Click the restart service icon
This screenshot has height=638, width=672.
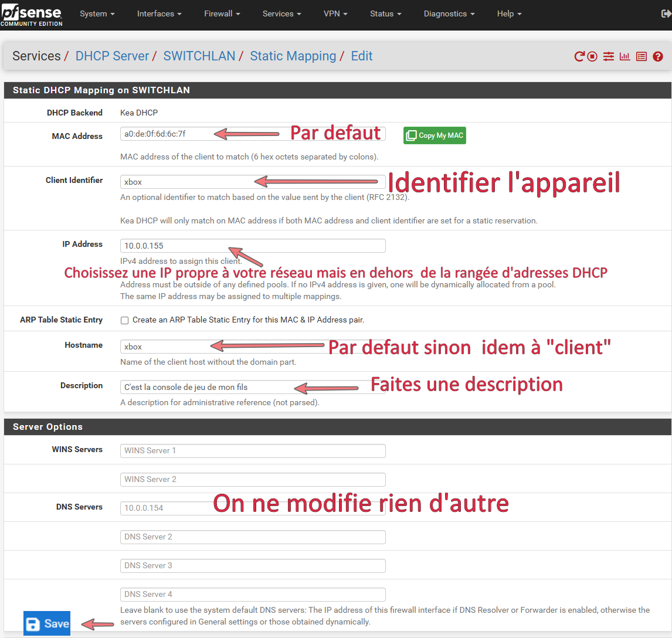579,56
